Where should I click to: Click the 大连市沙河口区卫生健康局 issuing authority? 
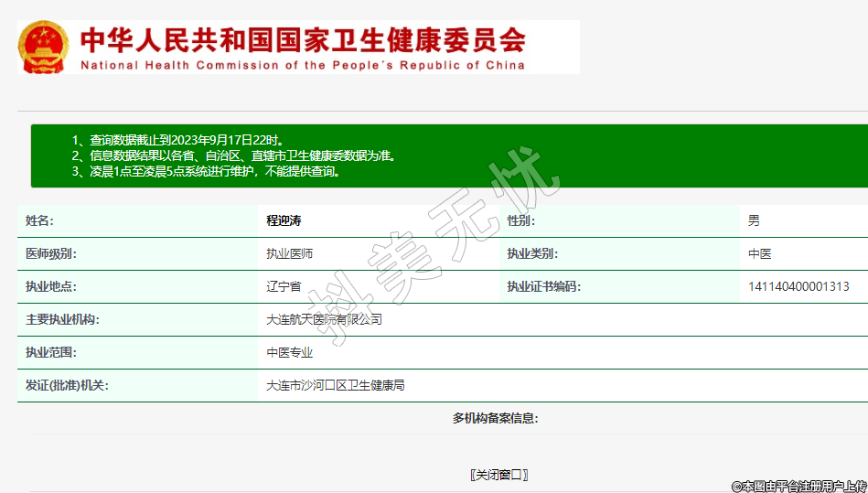[x=335, y=385]
